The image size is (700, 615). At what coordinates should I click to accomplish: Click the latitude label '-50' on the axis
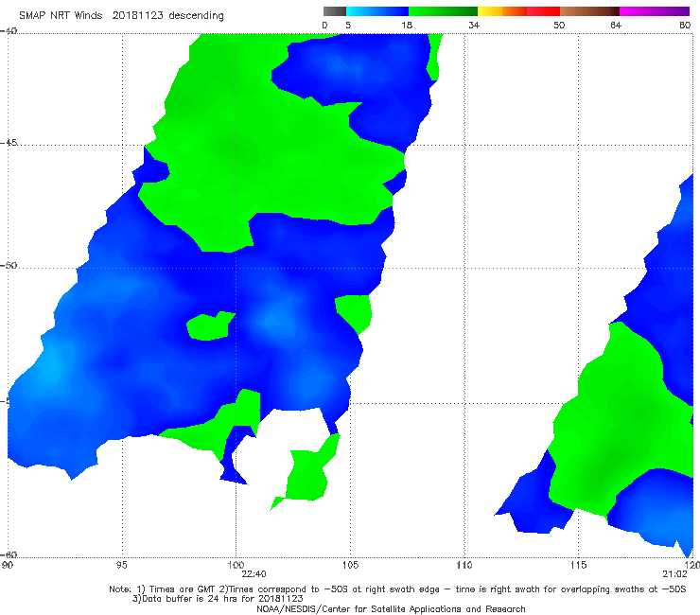9,265
